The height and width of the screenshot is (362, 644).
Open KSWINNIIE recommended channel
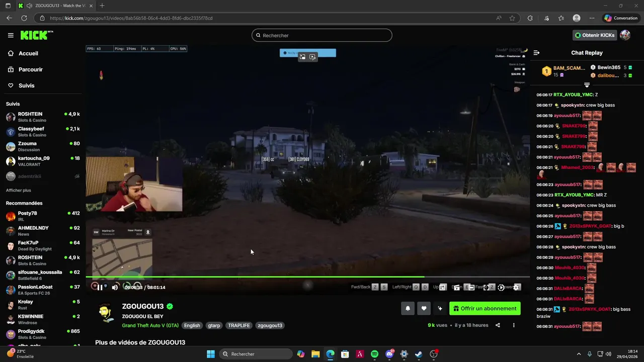(43, 319)
